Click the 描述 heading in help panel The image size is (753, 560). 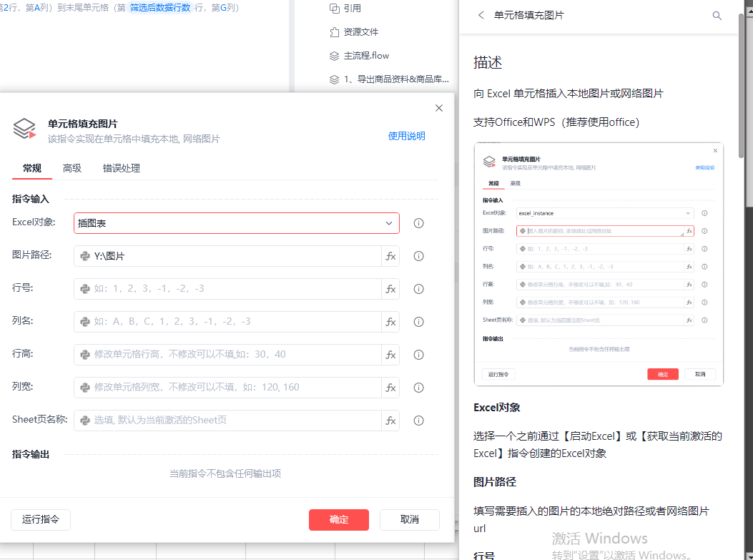(488, 62)
